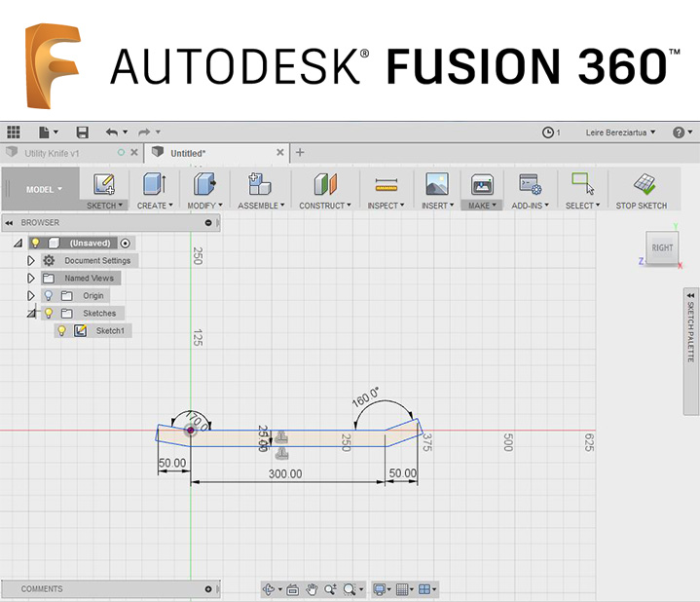The image size is (700, 602).
Task: Open the File menu icon
Action: [x=44, y=132]
